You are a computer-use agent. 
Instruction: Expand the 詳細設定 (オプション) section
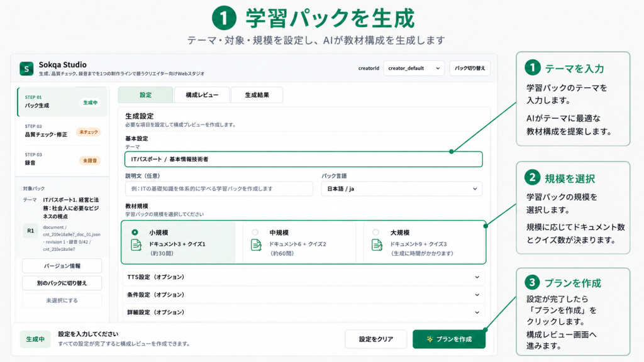click(x=304, y=312)
